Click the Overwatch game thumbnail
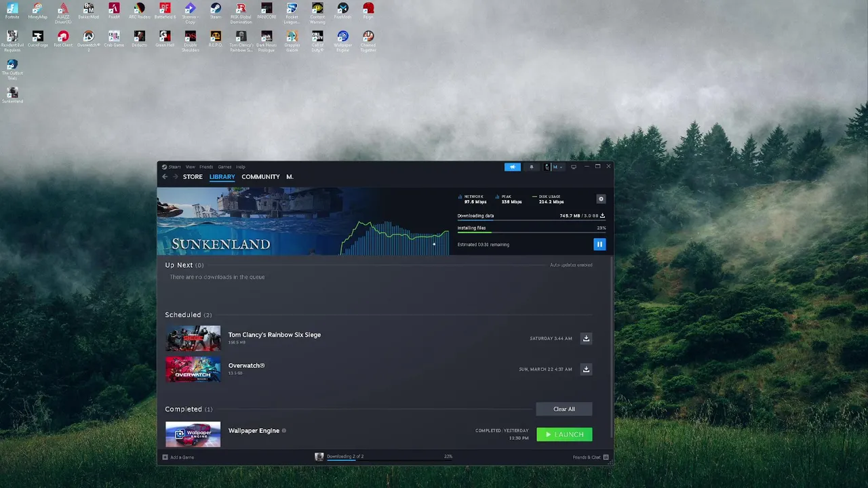868x488 pixels. (193, 369)
